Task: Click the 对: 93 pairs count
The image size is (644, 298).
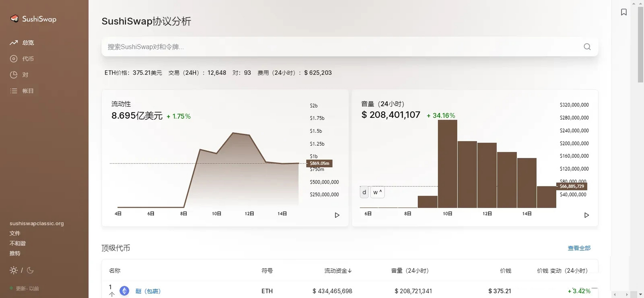Action: 241,73
